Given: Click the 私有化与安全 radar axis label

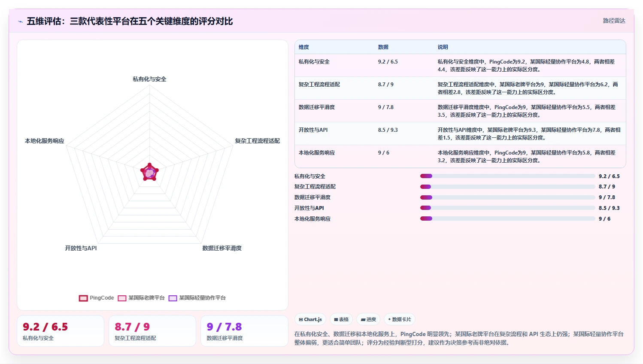Looking at the screenshot, I should 149,79.
